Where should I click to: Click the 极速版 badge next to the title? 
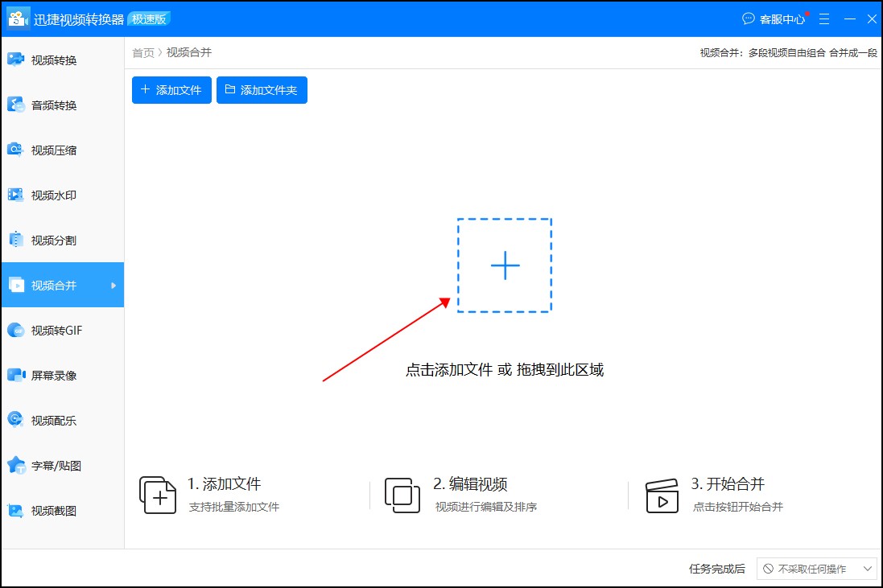(x=149, y=19)
